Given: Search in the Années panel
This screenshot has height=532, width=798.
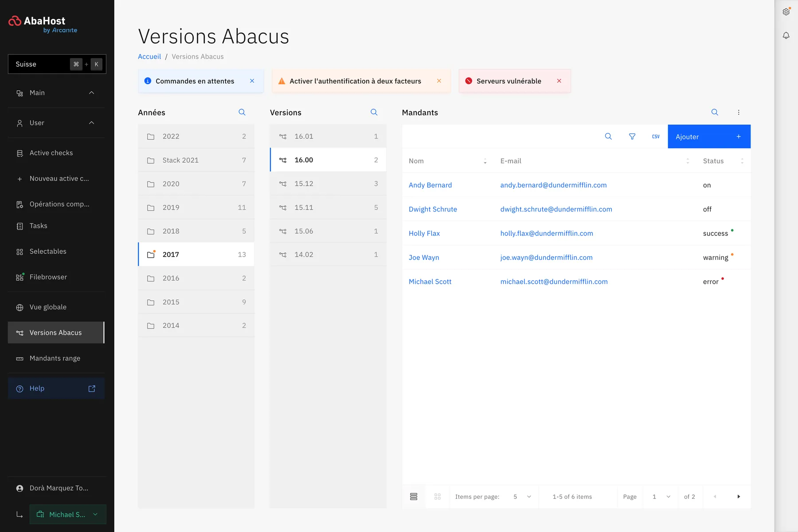Looking at the screenshot, I should point(242,112).
